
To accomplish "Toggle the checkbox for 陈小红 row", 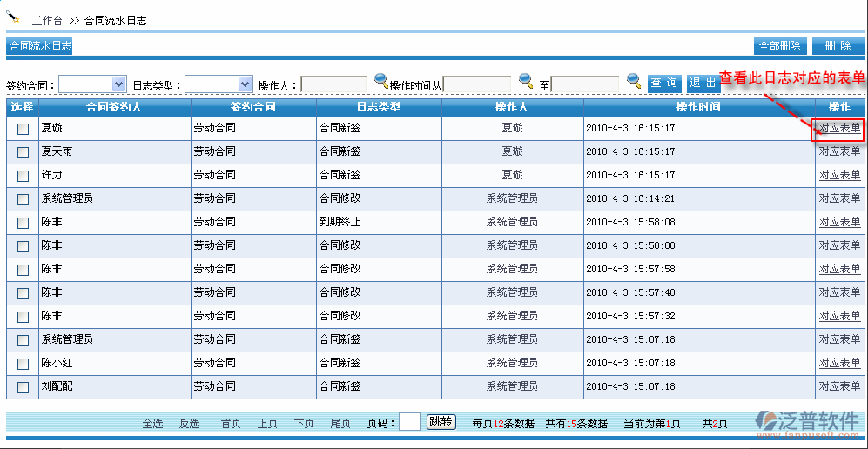I will click(24, 363).
